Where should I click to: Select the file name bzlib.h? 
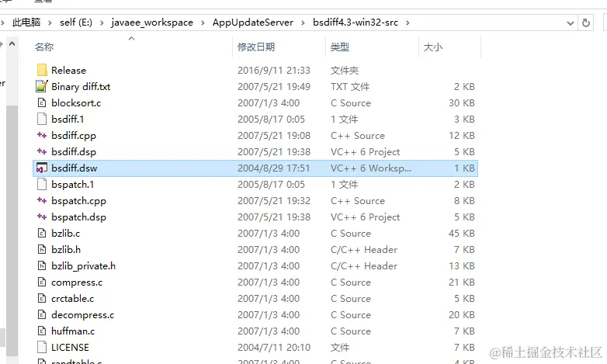tap(66, 249)
